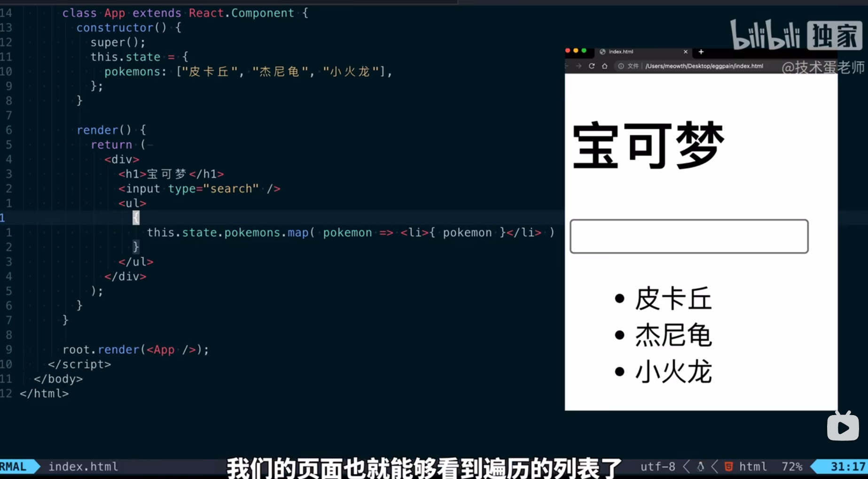The image size is (868, 479).
Task: Click the <li>{ pokemon }</li> expression in code
Action: [471, 232]
